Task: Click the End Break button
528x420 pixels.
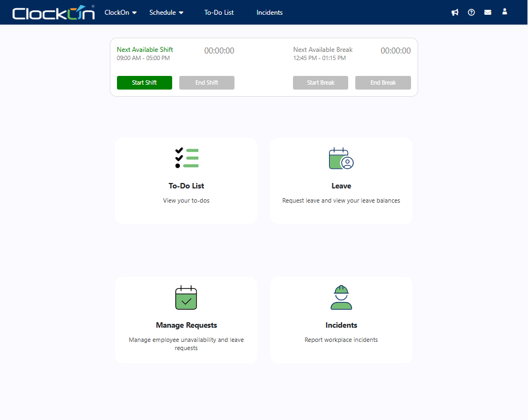Action: coord(383,83)
